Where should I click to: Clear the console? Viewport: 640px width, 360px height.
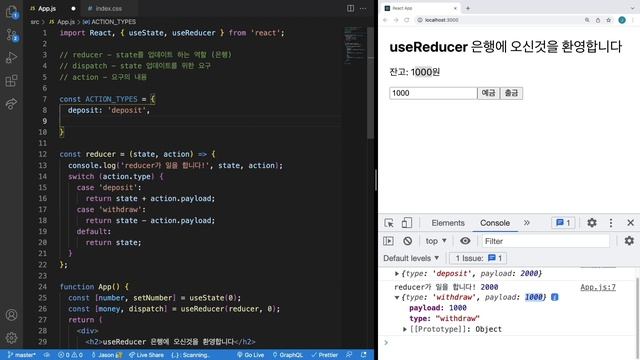pyautogui.click(x=407, y=241)
